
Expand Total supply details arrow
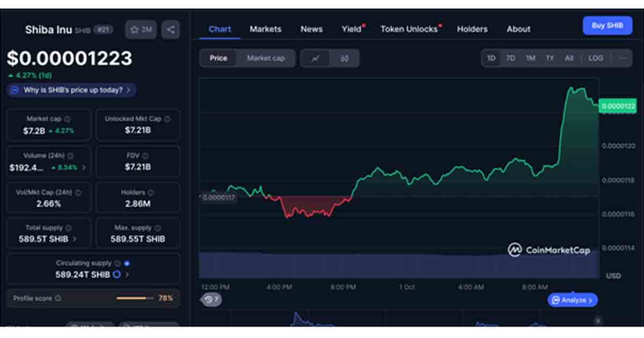point(74,239)
